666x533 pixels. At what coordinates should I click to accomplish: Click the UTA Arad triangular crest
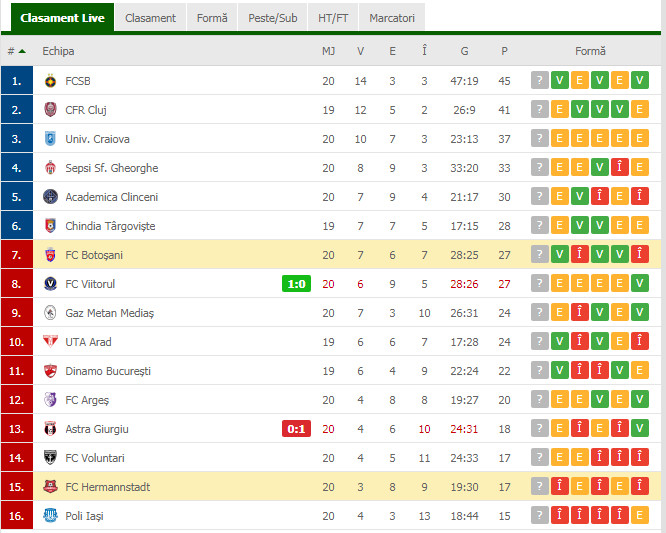pos(50,341)
